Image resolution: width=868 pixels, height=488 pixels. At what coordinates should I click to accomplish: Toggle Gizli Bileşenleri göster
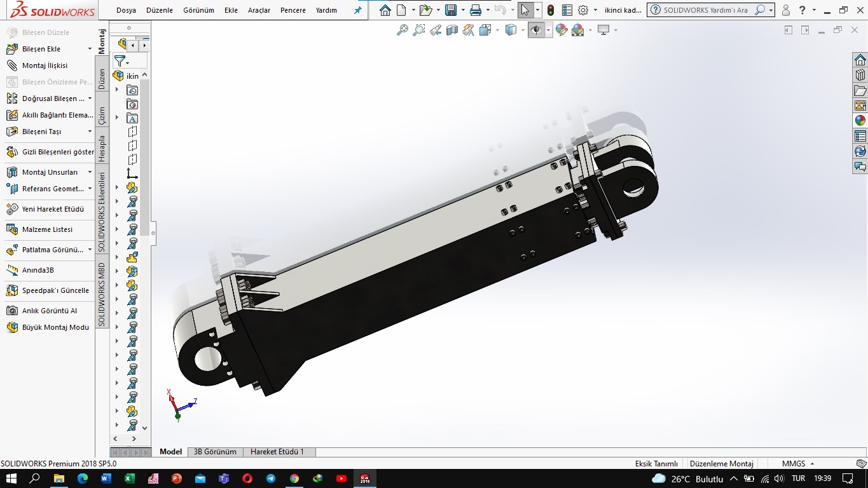coord(50,152)
